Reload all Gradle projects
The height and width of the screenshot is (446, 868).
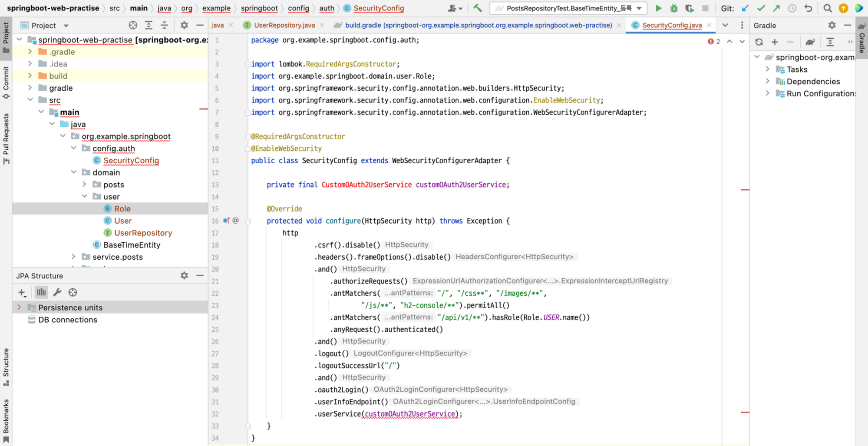[x=759, y=42]
